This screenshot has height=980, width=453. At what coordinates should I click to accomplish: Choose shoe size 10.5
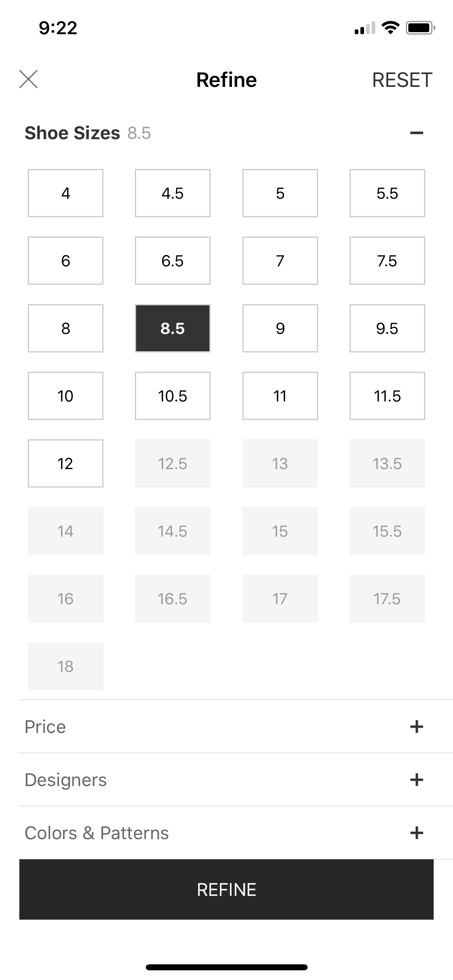(x=172, y=396)
